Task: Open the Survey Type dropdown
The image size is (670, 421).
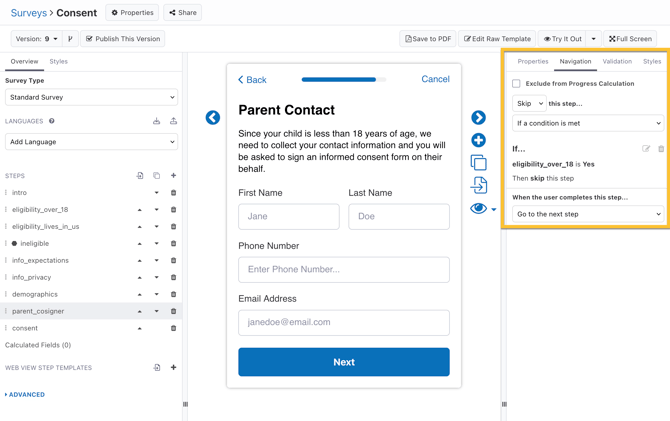Action: (91, 98)
